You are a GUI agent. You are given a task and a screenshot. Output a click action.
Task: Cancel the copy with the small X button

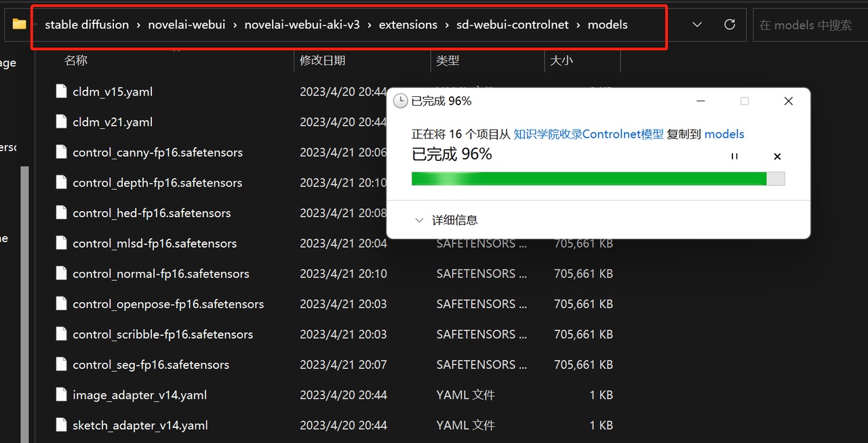click(777, 157)
